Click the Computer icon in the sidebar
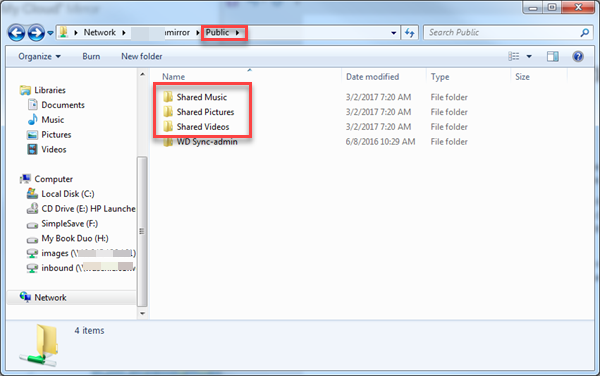This screenshot has height=376, width=600. 25,179
